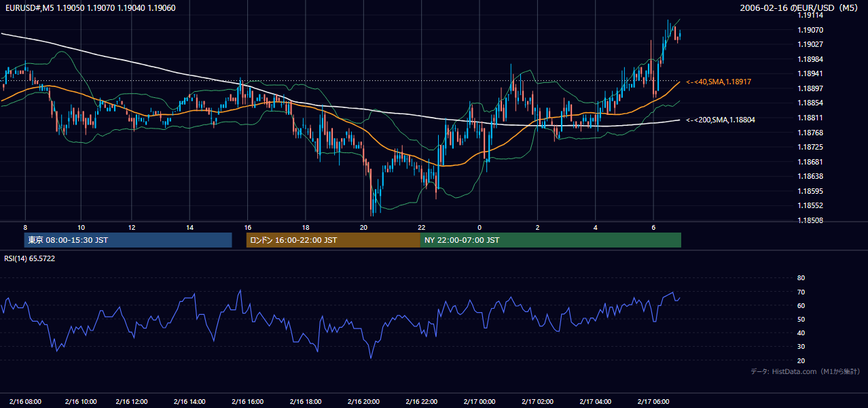This screenshot has width=868, height=408.
Task: Click RSI scale level 30
Action: tap(801, 347)
